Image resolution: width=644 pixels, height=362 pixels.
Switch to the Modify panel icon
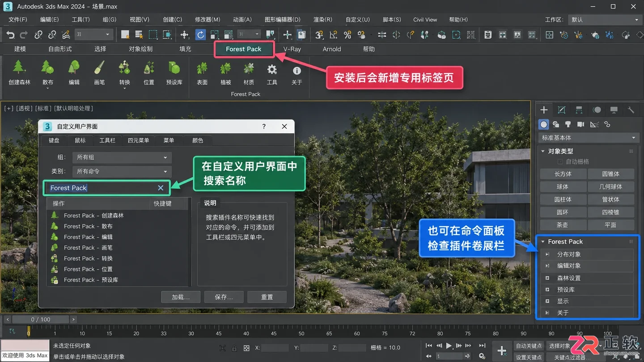561,110
